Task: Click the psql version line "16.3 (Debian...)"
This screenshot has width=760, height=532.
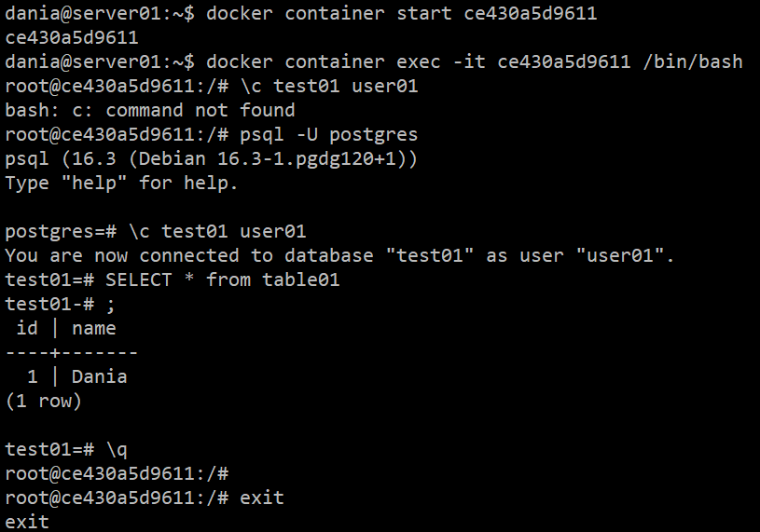Action: click(x=211, y=159)
